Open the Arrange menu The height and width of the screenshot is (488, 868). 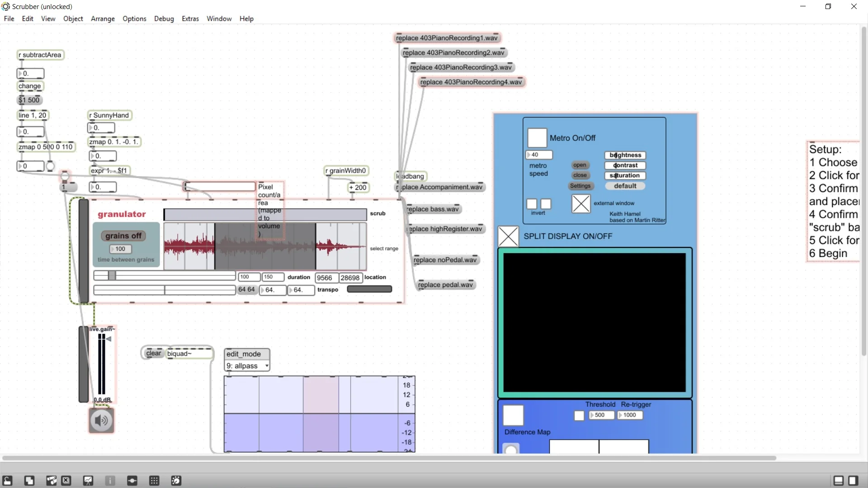pyautogui.click(x=103, y=19)
